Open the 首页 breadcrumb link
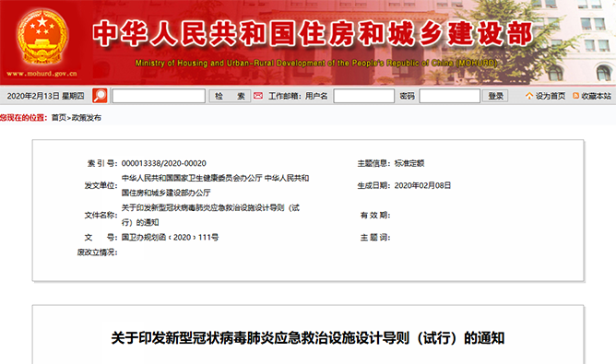 pyautogui.click(x=58, y=118)
